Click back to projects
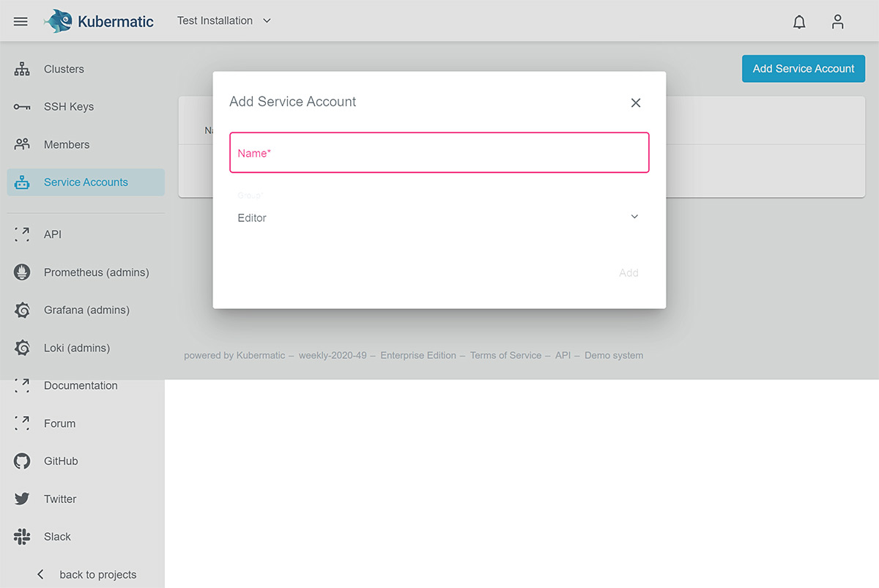The height and width of the screenshot is (588, 879). click(88, 574)
